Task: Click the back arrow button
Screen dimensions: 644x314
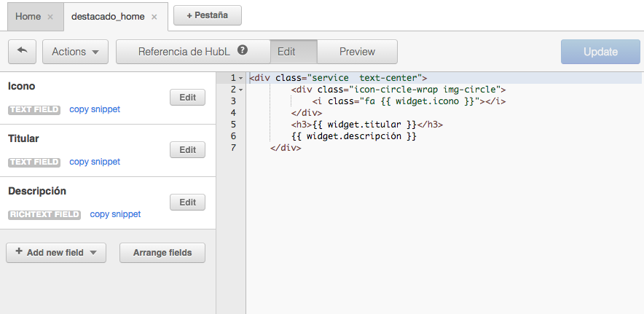Action: 22,52
